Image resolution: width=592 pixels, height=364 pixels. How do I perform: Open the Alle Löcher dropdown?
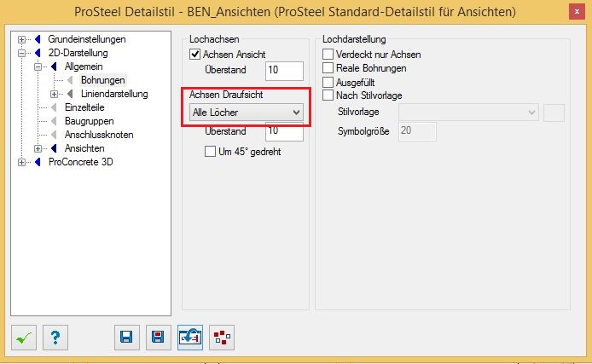247,113
